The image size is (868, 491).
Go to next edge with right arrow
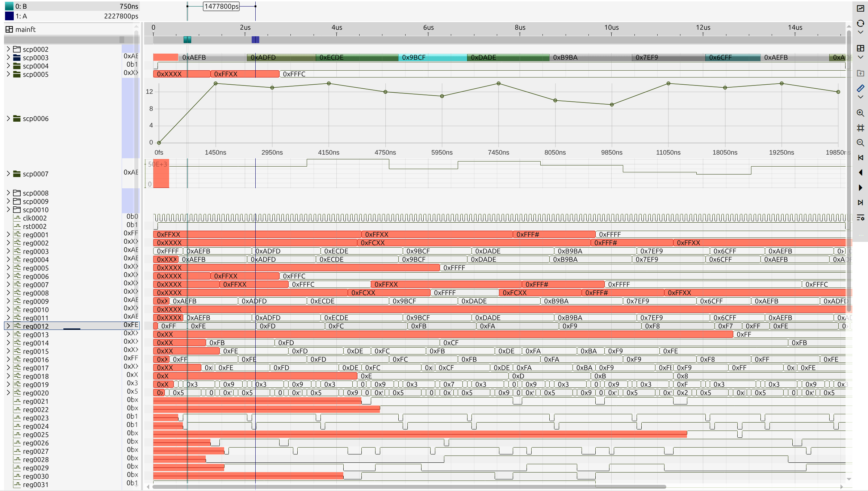[860, 188]
